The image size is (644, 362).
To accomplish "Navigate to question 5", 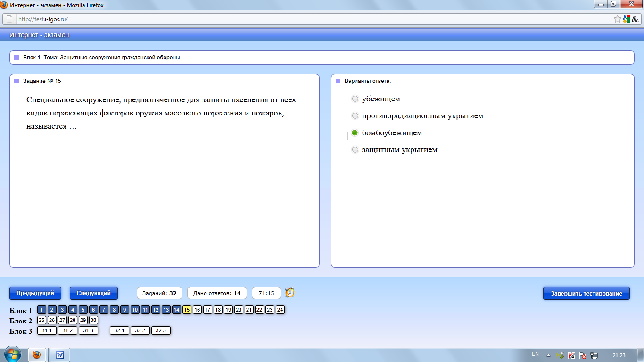I will point(83,310).
